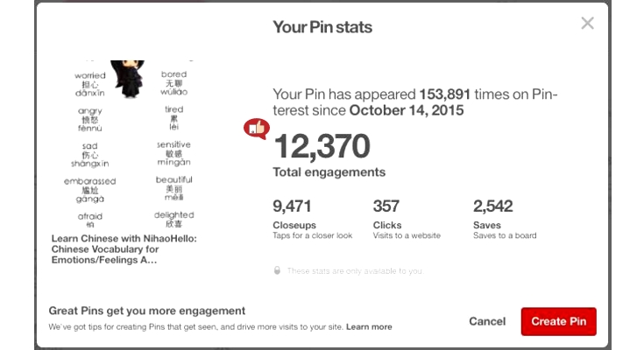Image resolution: width=644 pixels, height=350 pixels.
Task: Click the cartoon character figure in pin
Action: [129, 79]
